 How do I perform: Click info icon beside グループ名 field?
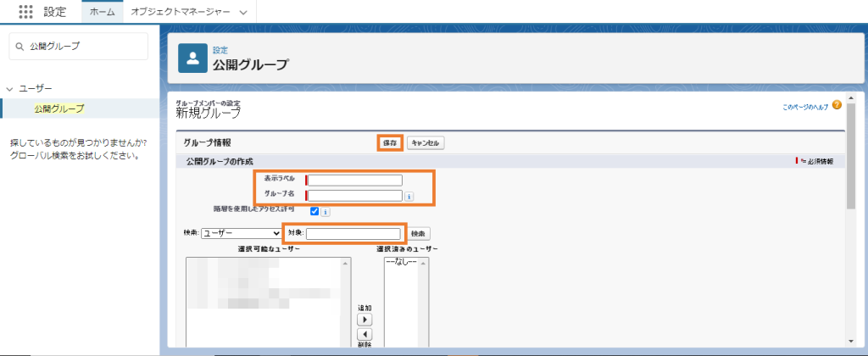pyautogui.click(x=409, y=196)
